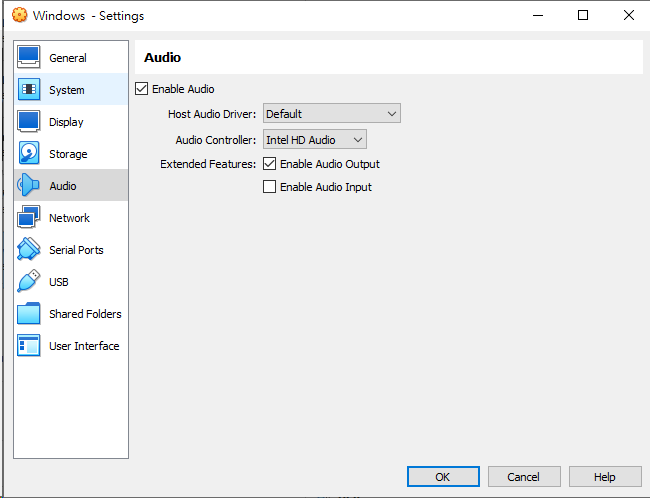Click the Storage disk icon

click(x=29, y=154)
